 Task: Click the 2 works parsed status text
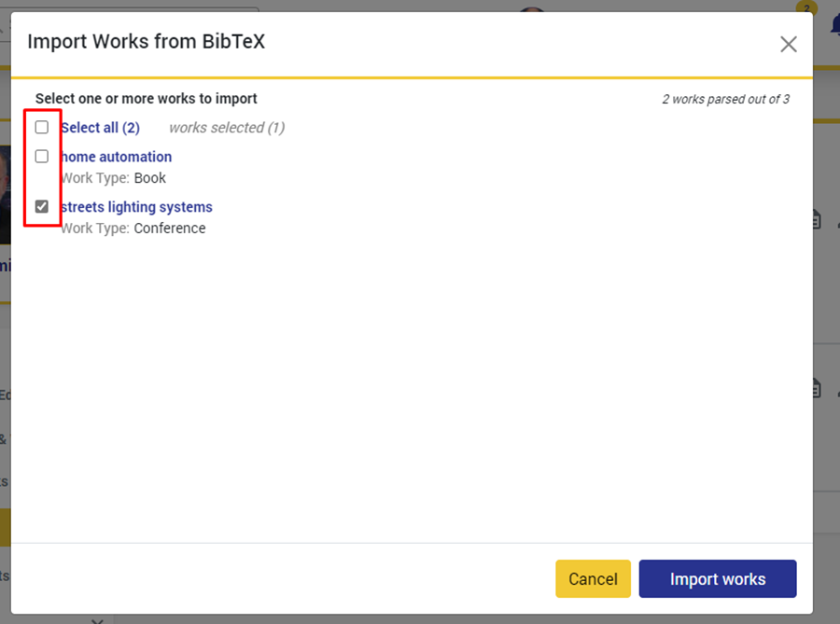pos(725,99)
